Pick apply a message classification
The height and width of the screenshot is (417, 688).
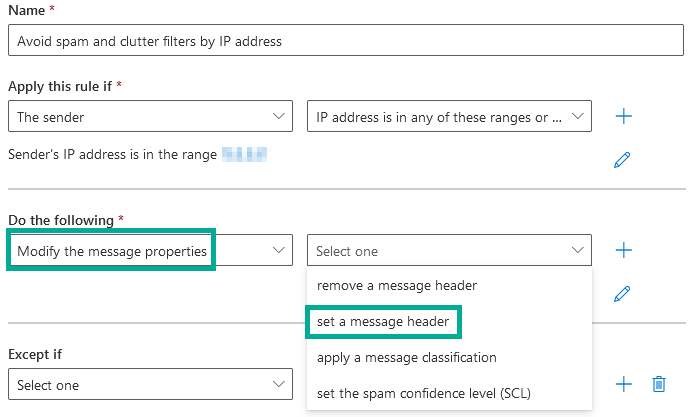tap(406, 357)
